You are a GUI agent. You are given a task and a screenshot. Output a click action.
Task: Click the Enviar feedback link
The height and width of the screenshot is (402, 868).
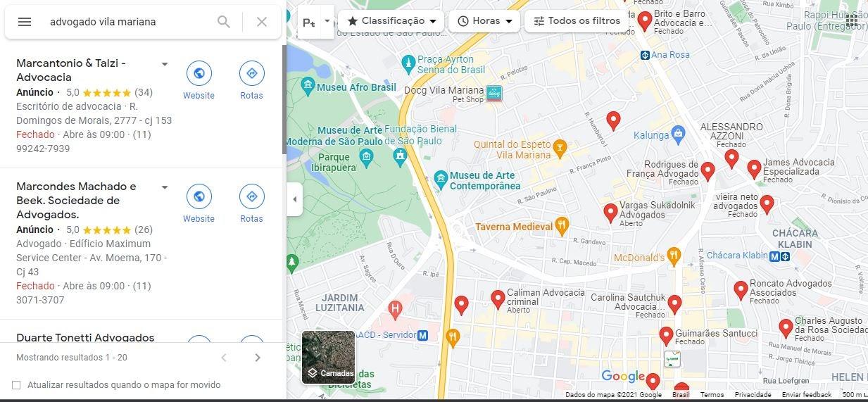click(x=807, y=395)
